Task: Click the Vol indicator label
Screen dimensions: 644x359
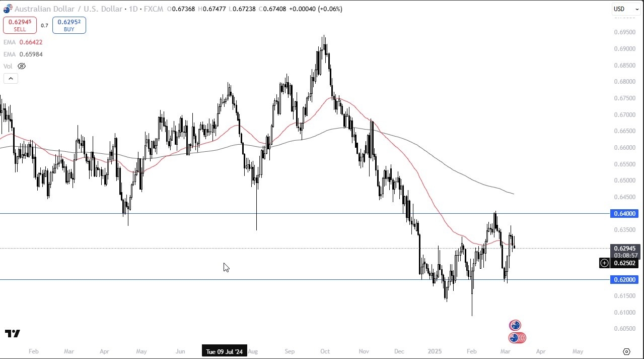Action: click(8, 66)
